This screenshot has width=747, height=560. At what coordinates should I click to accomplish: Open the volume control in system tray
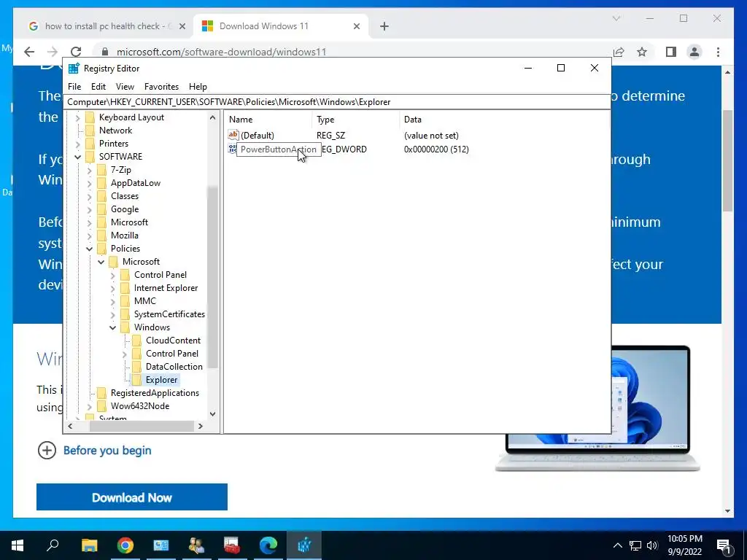click(652, 545)
